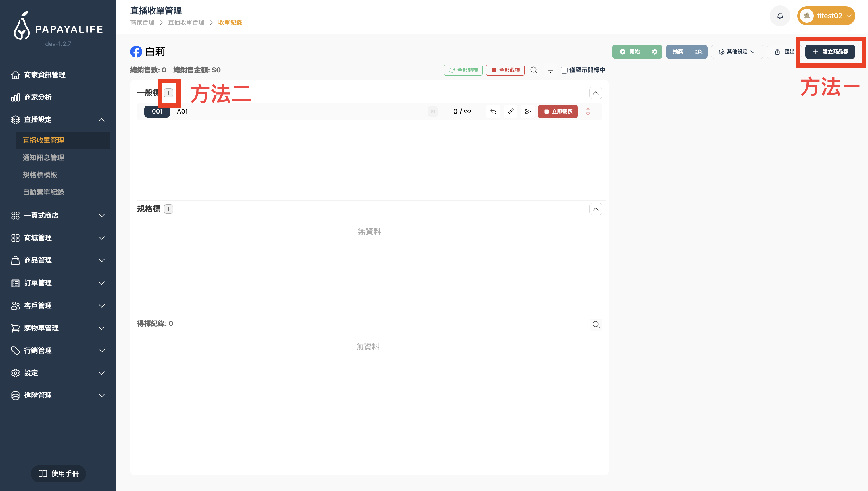Click the 建立商品標 button
This screenshot has height=491, width=868.
point(830,51)
